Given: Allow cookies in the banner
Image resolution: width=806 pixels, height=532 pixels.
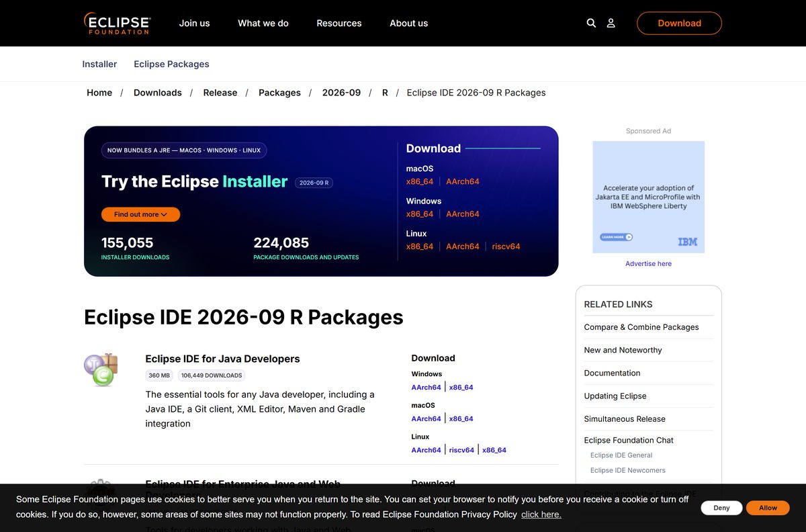Looking at the screenshot, I should coord(768,508).
